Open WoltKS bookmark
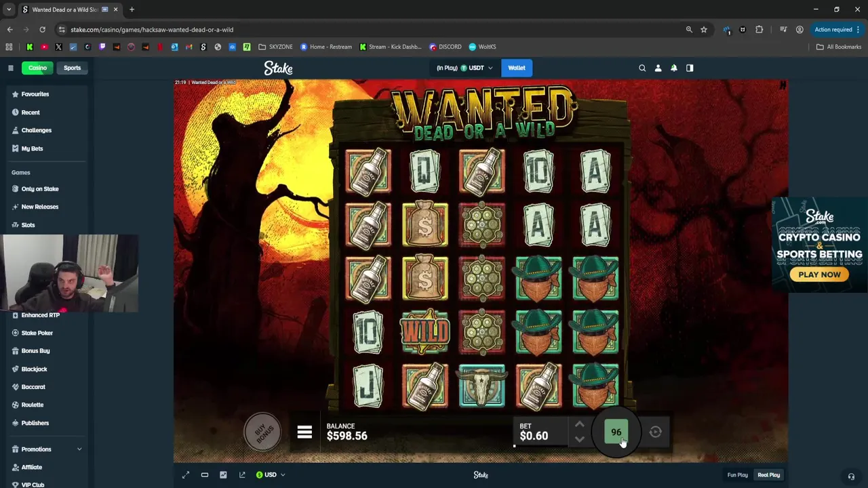868x488 pixels. click(482, 47)
